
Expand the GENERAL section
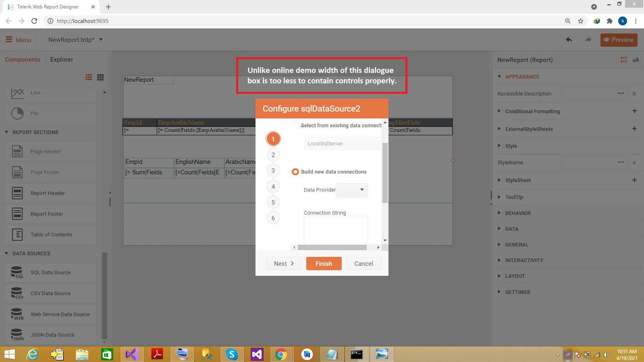click(x=499, y=244)
